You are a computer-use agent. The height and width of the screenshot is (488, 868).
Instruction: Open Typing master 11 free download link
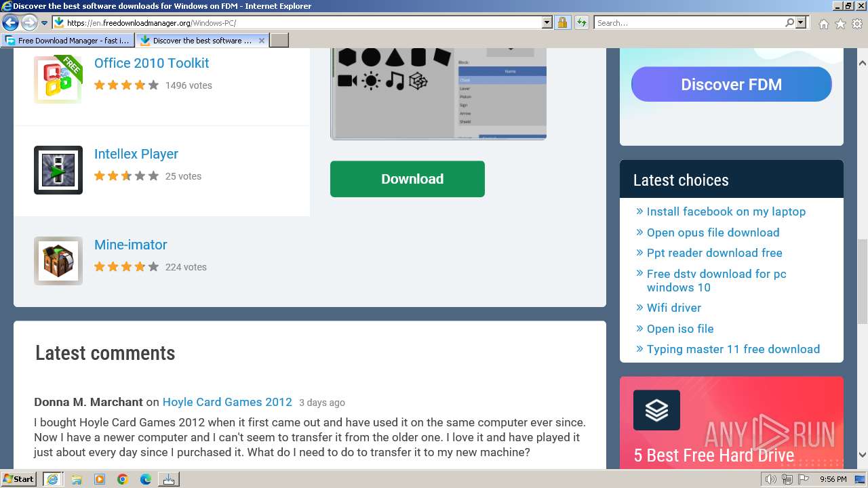733,349
